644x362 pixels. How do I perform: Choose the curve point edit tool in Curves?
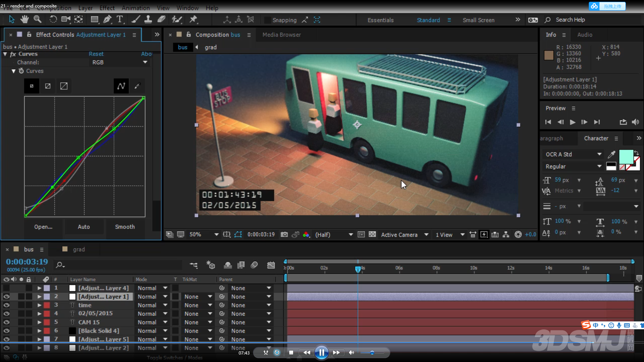tap(121, 86)
